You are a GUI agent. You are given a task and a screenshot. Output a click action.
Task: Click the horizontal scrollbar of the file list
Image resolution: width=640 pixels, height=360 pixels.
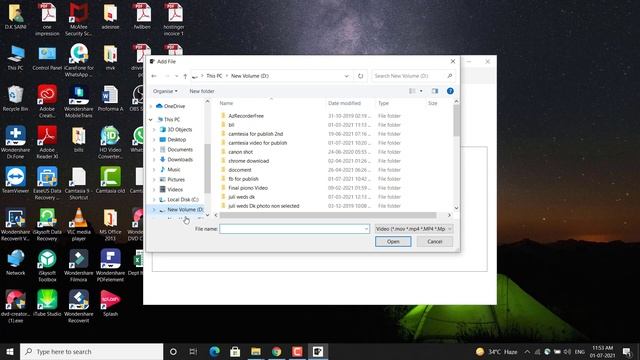point(328,215)
